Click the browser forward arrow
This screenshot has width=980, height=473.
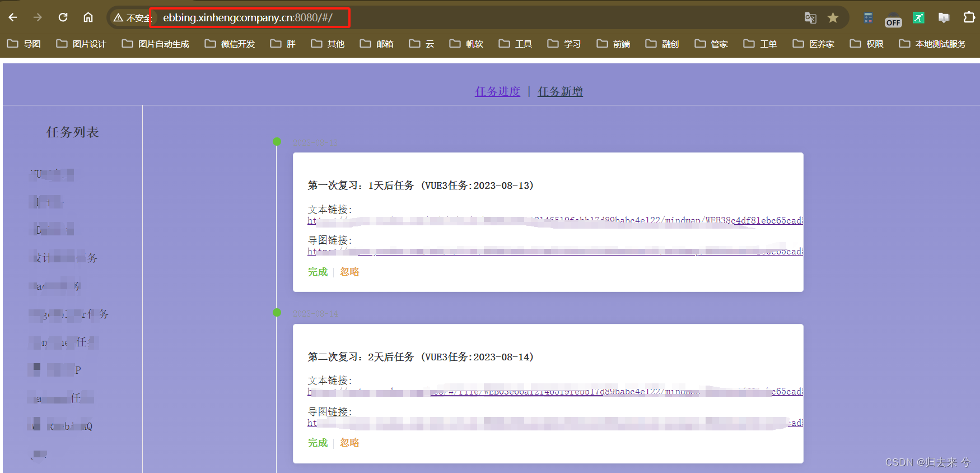[x=38, y=17]
